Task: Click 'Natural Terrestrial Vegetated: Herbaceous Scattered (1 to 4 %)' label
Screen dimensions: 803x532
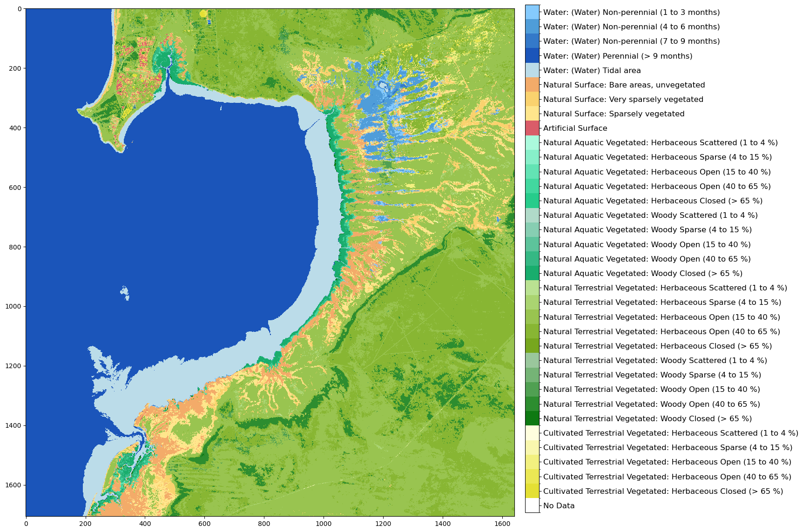Action: (665, 288)
